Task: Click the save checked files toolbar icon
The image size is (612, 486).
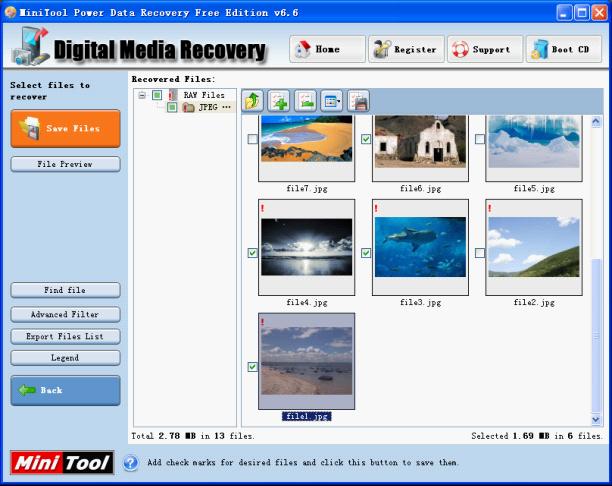Action: 358,101
